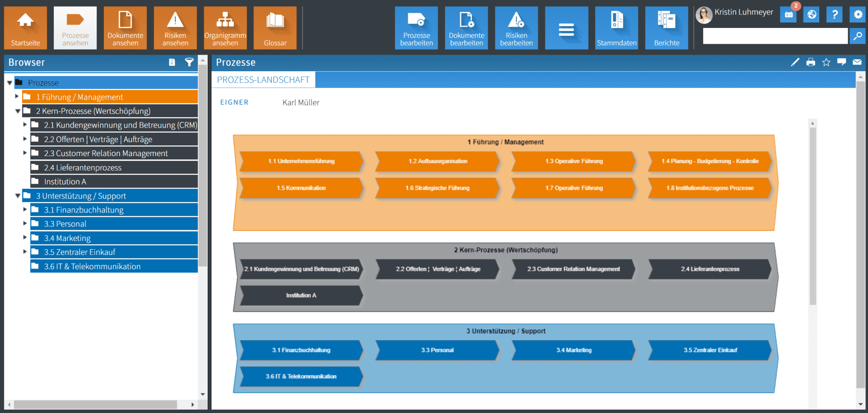This screenshot has width=868, height=413.
Task: Collapse the 2 Kern-Prozesse tree node
Action: point(18,111)
